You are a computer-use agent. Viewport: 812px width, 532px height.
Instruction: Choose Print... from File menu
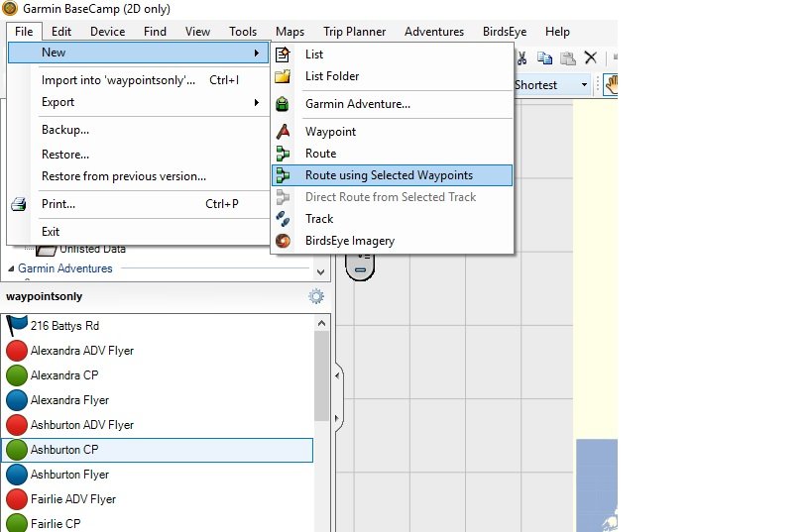138,204
